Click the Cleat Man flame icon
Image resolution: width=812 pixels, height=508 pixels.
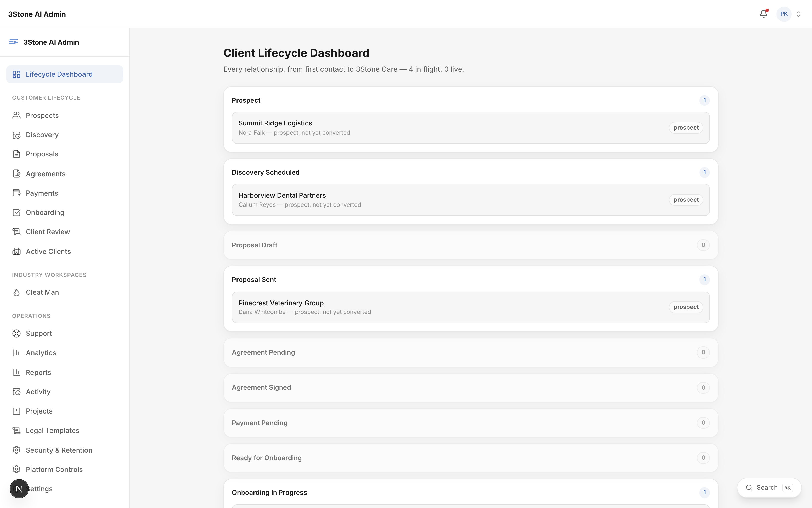point(16,292)
